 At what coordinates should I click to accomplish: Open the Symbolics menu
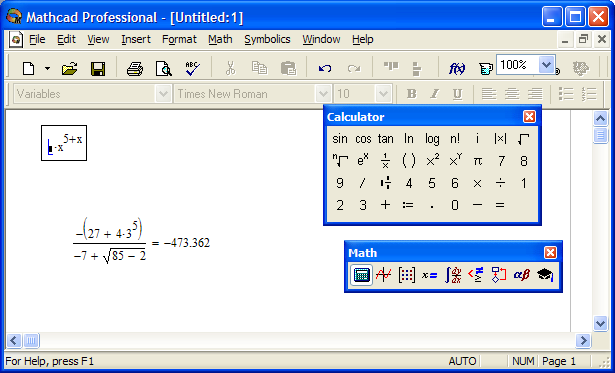[x=267, y=39]
